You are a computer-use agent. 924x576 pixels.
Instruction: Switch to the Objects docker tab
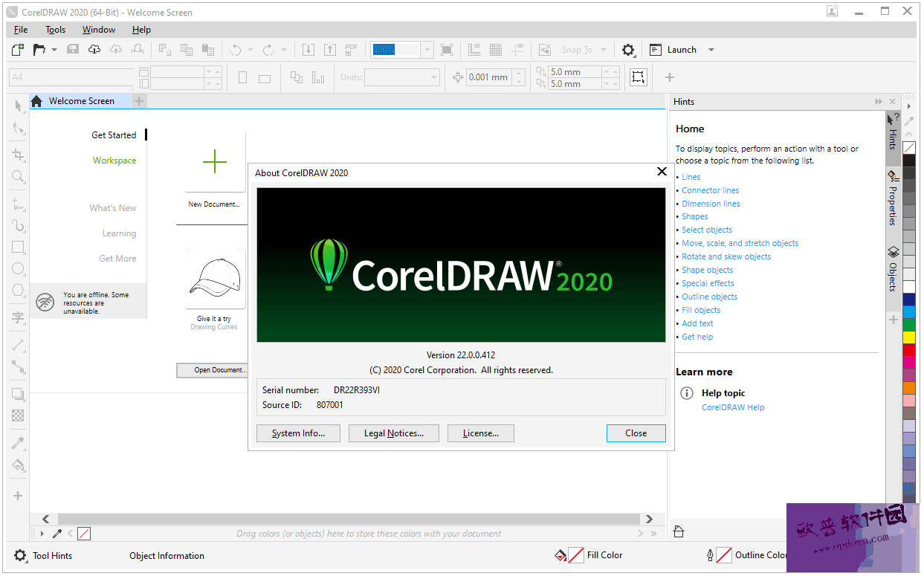pyautogui.click(x=894, y=268)
